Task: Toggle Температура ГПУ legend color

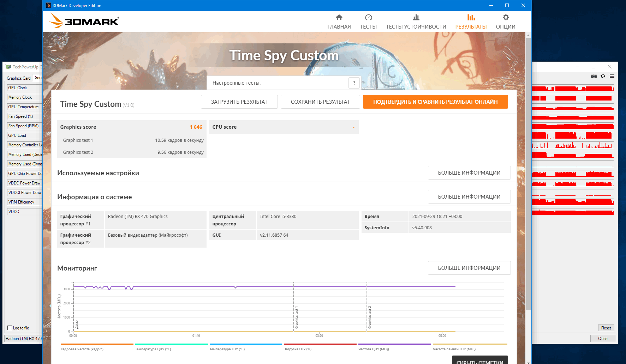Action: (x=246, y=344)
